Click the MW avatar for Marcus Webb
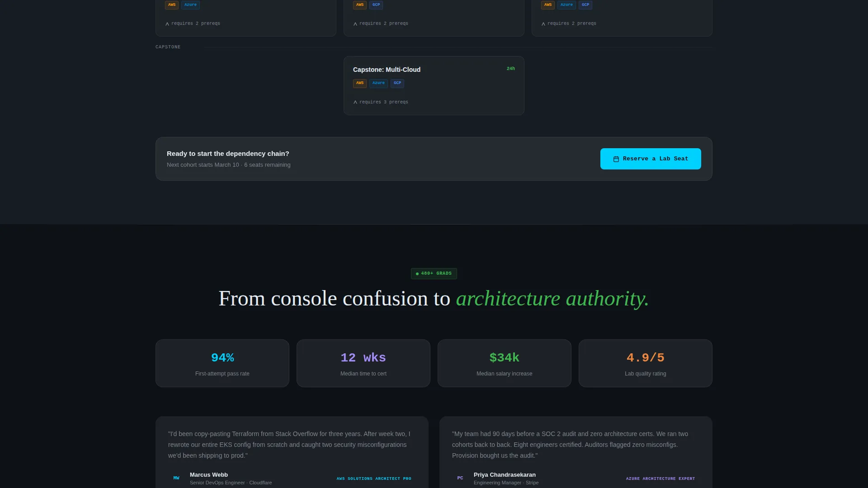The height and width of the screenshot is (488, 868). tap(176, 478)
